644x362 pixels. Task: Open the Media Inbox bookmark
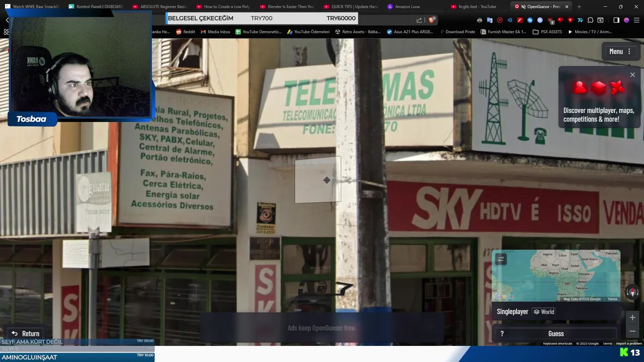tap(215, 32)
